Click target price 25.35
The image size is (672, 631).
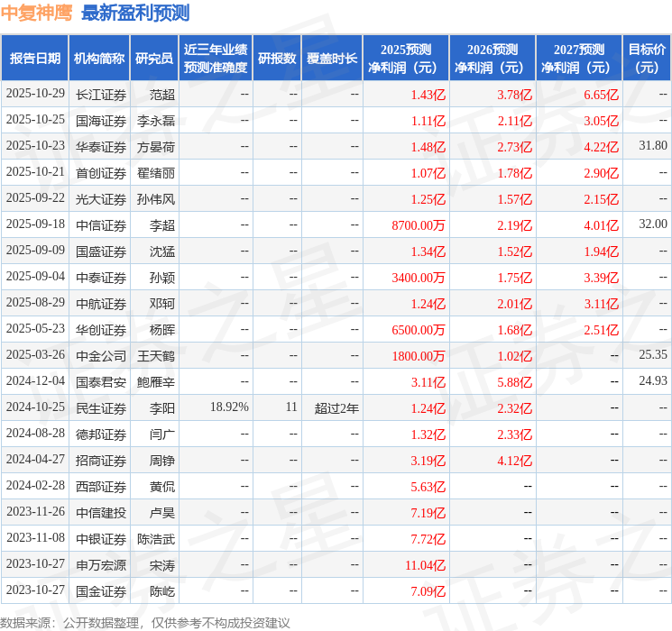653,354
